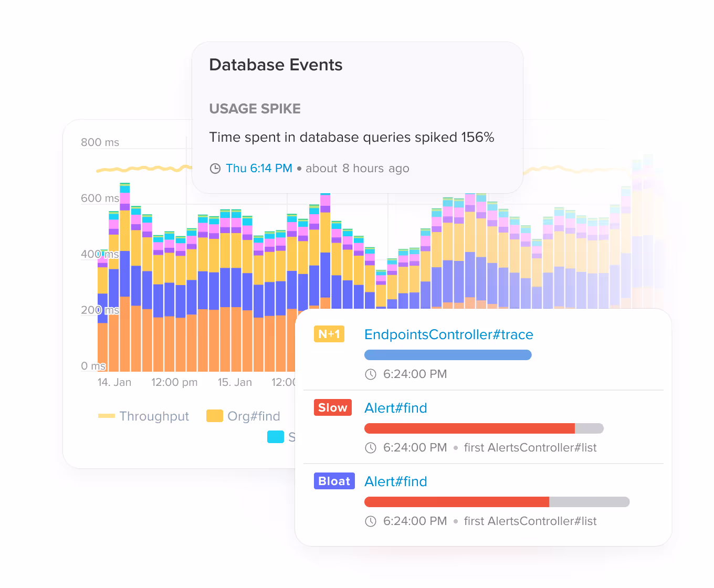Open the Bloat Alert#find trace
Viewport: 714px width, 588px height.
coord(396,481)
